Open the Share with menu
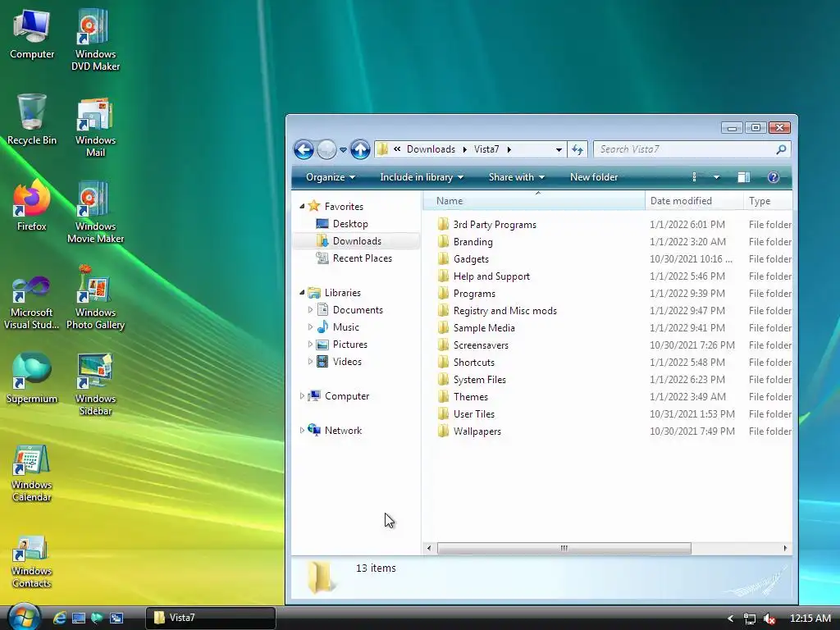 [x=517, y=177]
